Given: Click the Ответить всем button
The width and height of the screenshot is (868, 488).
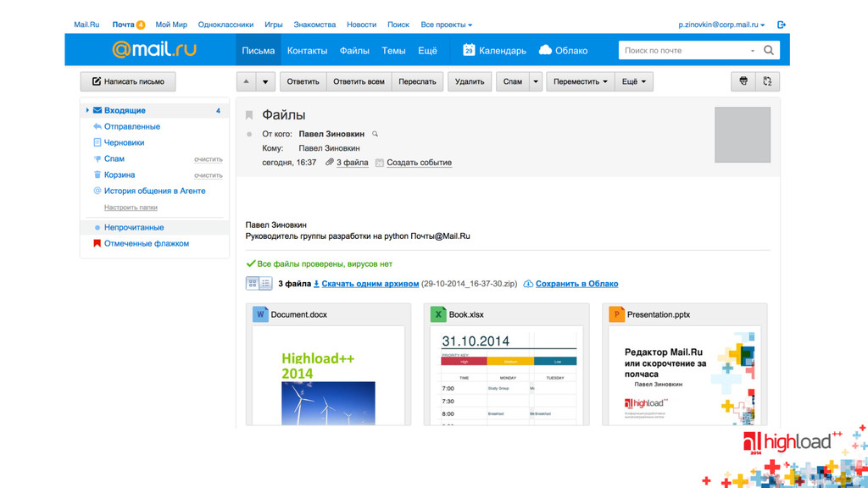Looking at the screenshot, I should pyautogui.click(x=359, y=82).
